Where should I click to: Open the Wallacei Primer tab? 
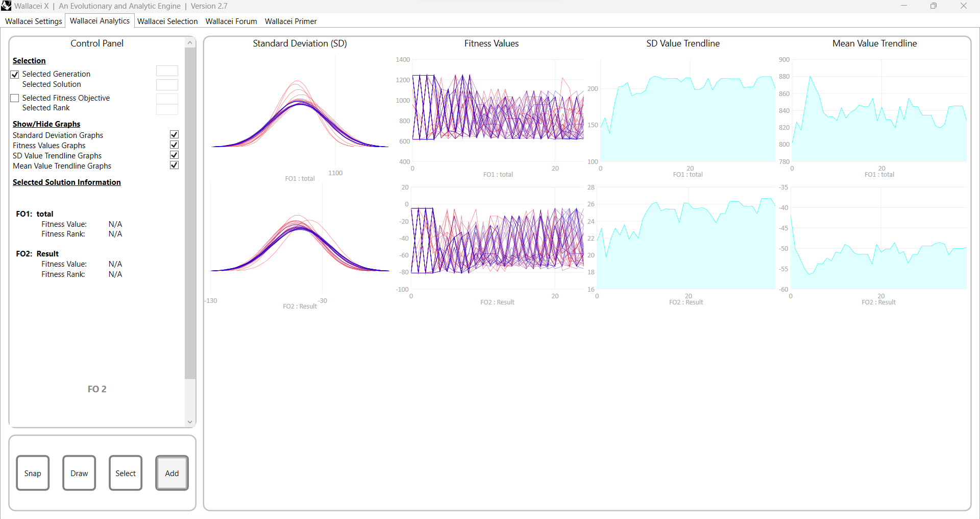pyautogui.click(x=290, y=21)
